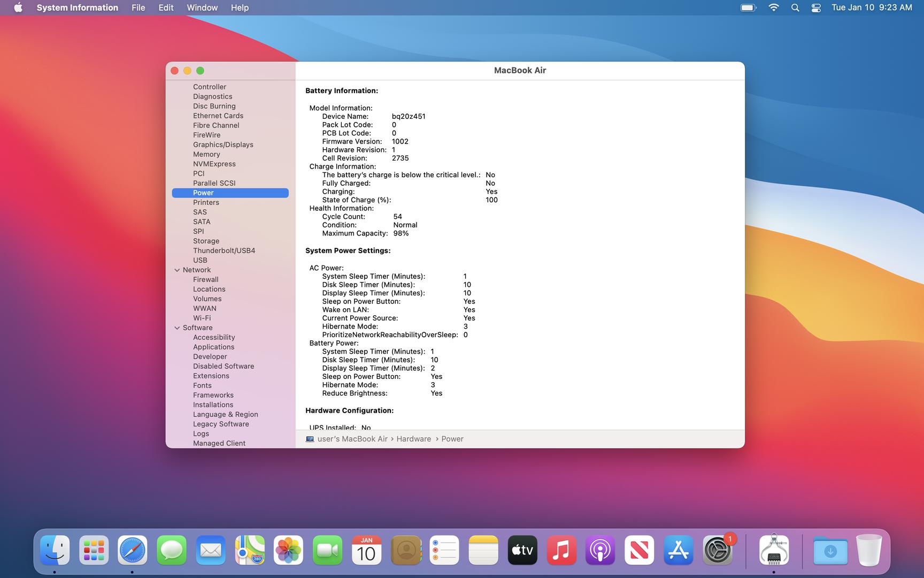Launch FaceTime from the Dock
The height and width of the screenshot is (578, 924).
point(327,550)
